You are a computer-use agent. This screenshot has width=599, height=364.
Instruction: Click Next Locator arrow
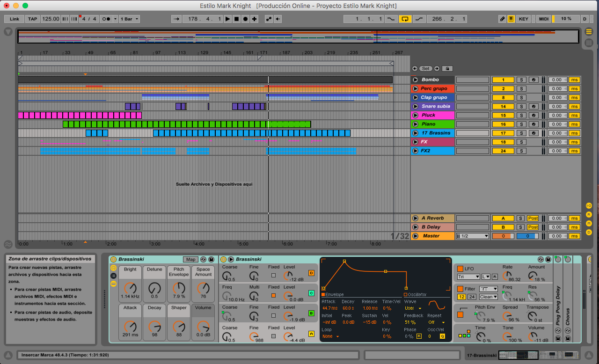(437, 68)
